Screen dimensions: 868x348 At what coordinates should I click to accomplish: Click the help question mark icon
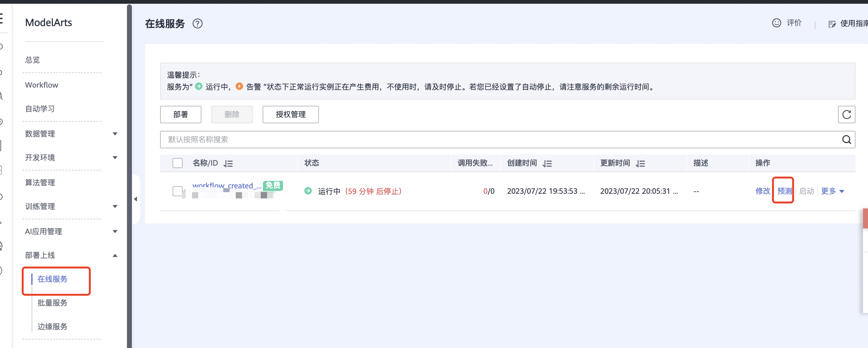pyautogui.click(x=197, y=23)
